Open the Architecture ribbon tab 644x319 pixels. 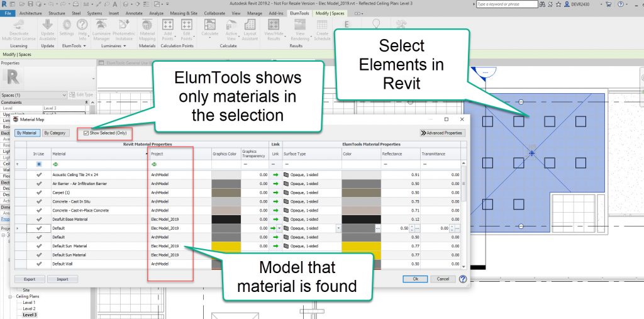tap(30, 13)
